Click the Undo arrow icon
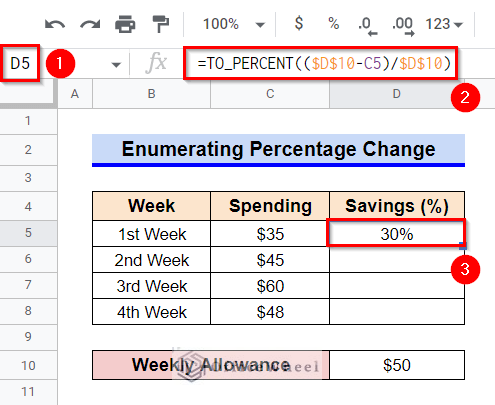The height and width of the screenshot is (405, 495). (x=55, y=24)
